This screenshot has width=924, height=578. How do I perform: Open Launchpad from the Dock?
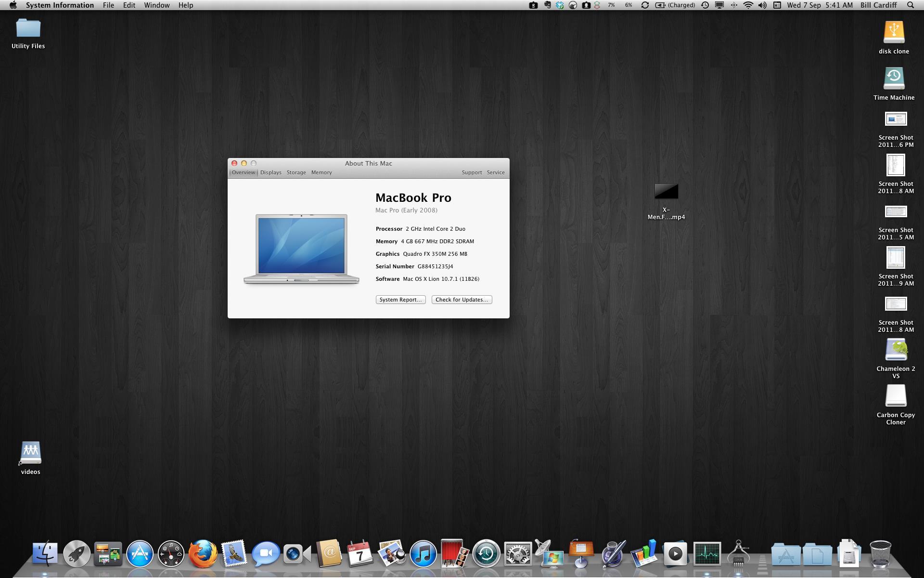click(77, 554)
